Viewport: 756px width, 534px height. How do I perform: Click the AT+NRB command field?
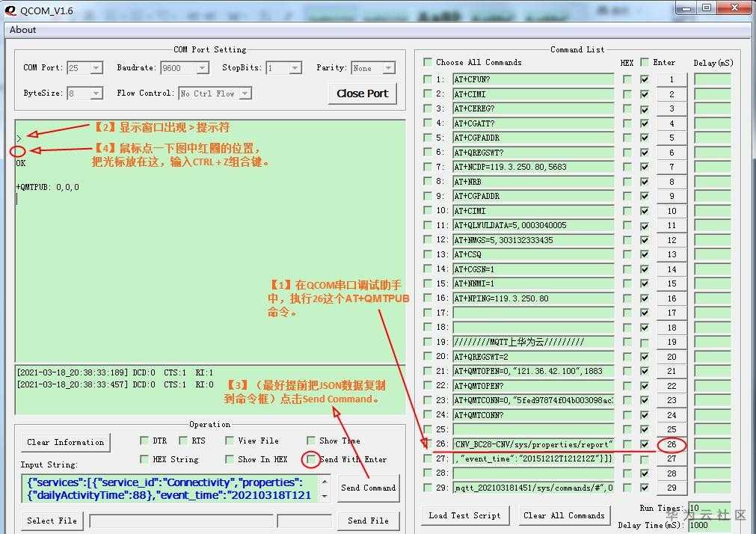533,182
